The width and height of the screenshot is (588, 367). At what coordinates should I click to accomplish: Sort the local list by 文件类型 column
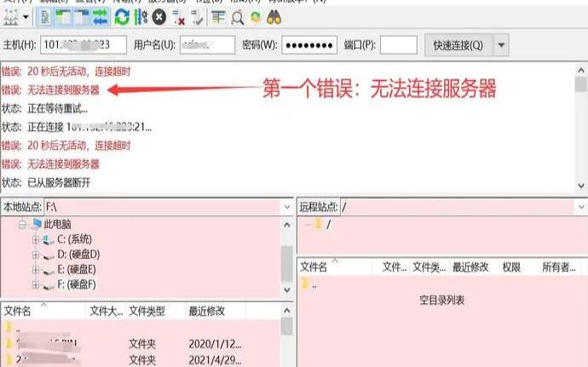(156, 311)
